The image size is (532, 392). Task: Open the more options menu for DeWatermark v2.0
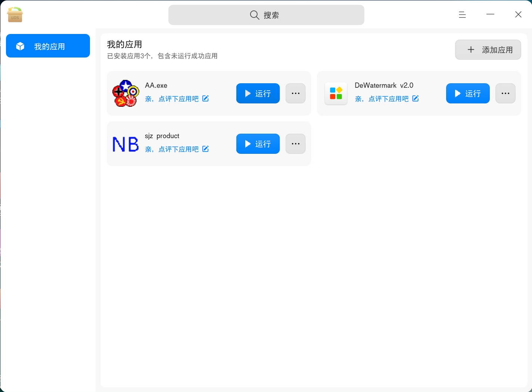[505, 93]
